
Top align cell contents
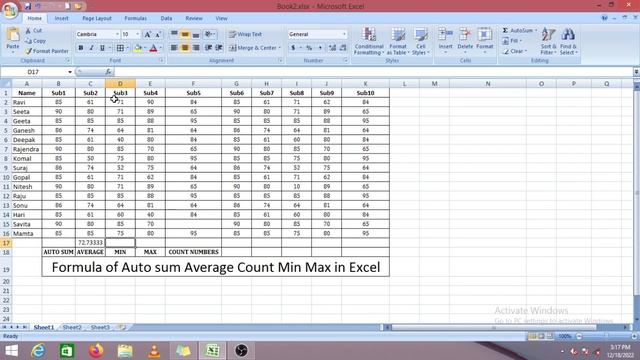tap(174, 34)
